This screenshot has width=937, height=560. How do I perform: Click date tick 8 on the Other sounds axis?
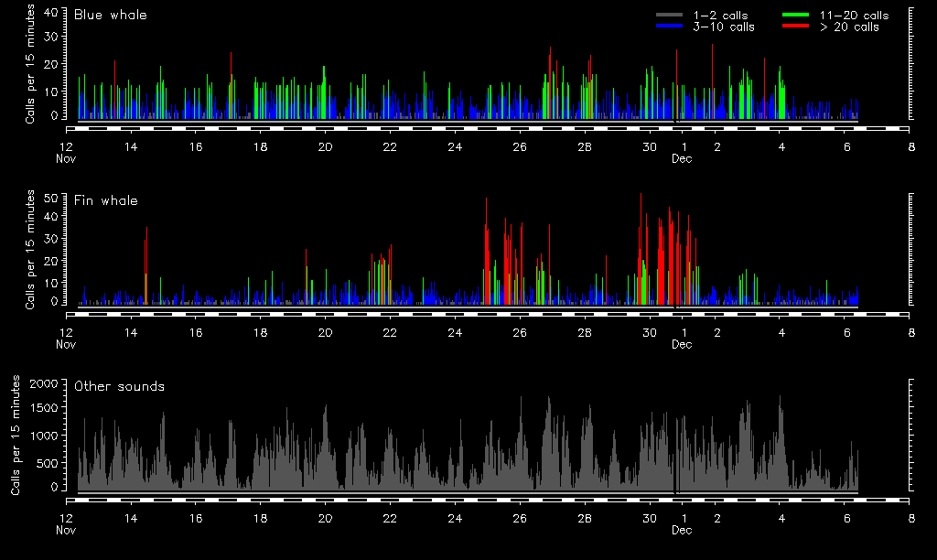(910, 518)
